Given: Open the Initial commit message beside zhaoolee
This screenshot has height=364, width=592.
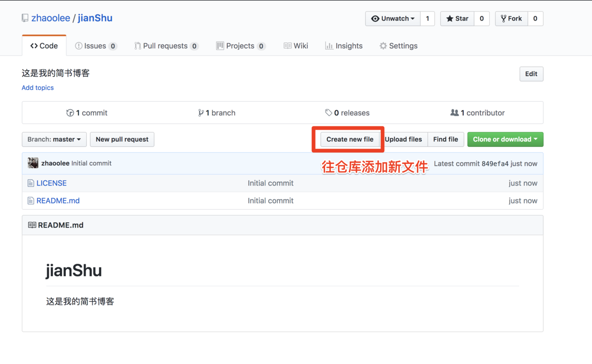Looking at the screenshot, I should pos(91,163).
